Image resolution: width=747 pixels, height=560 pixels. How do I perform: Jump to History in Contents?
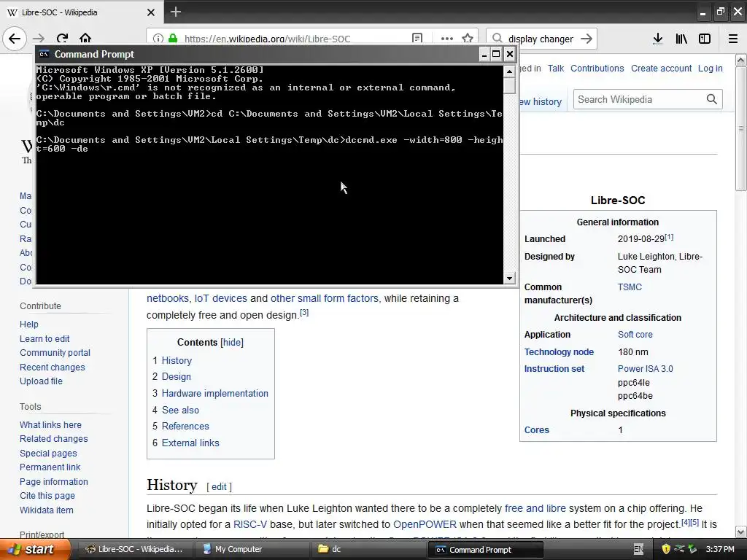(x=177, y=360)
